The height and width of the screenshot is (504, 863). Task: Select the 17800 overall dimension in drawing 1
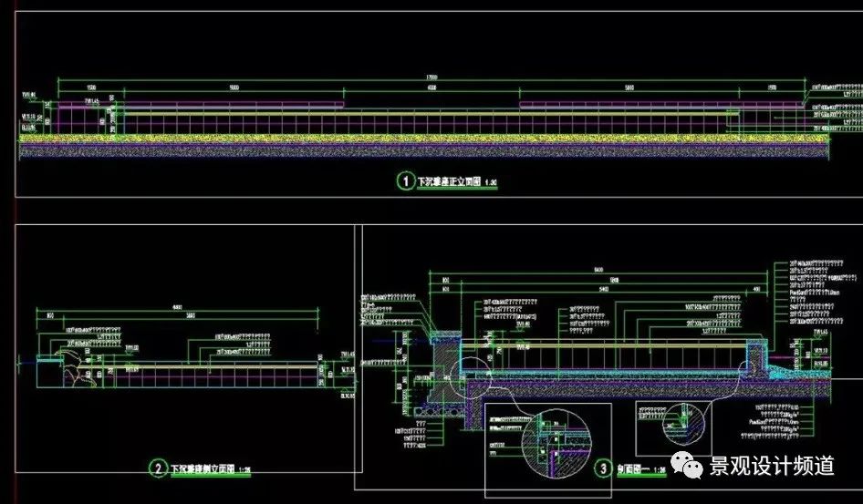pos(444,77)
